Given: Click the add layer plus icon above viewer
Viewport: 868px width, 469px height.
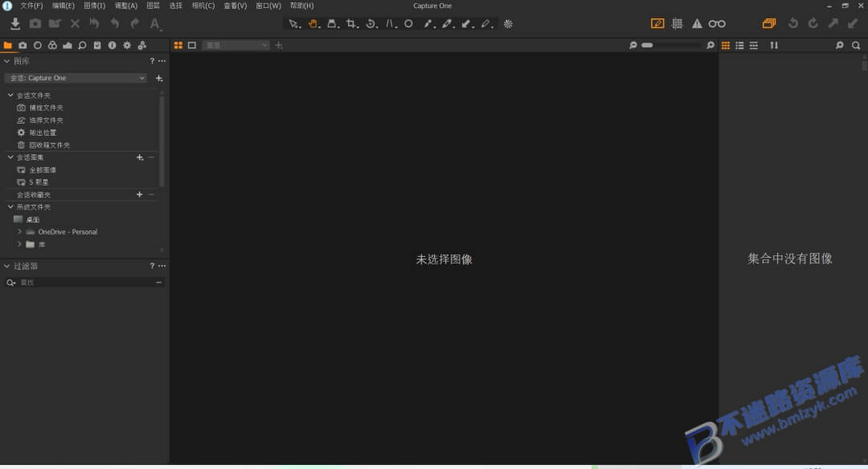Looking at the screenshot, I should 279,45.
